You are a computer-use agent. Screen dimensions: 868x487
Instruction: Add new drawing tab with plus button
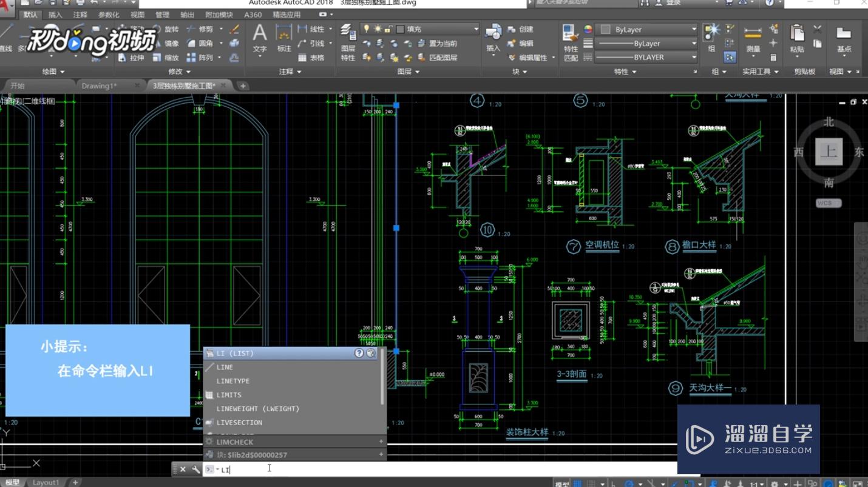(243, 86)
